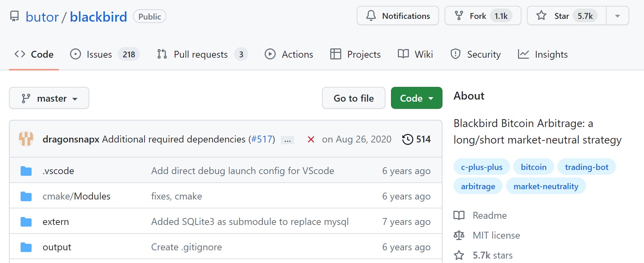
Task: Open the butor owner profile link
Action: click(42, 17)
